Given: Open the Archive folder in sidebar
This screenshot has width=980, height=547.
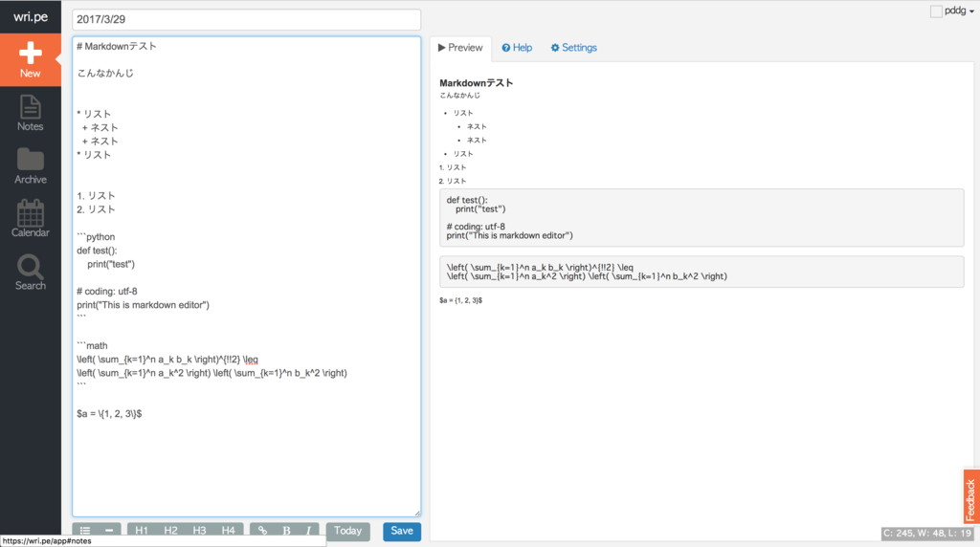Looking at the screenshot, I should click(x=30, y=166).
